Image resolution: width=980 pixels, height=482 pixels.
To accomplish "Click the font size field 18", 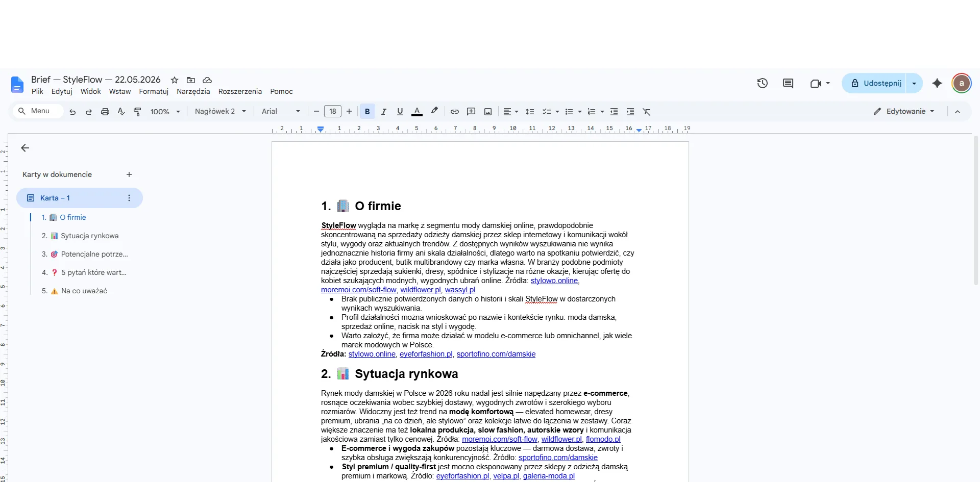I will pyautogui.click(x=333, y=112).
